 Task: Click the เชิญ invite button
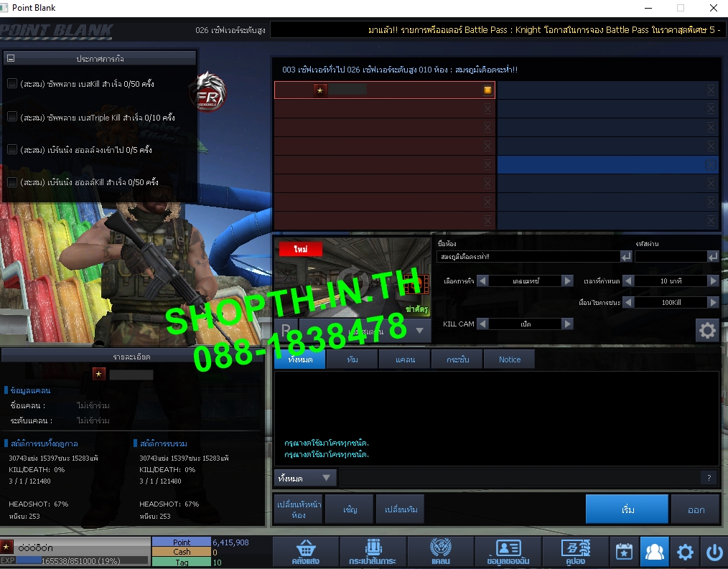pos(350,509)
